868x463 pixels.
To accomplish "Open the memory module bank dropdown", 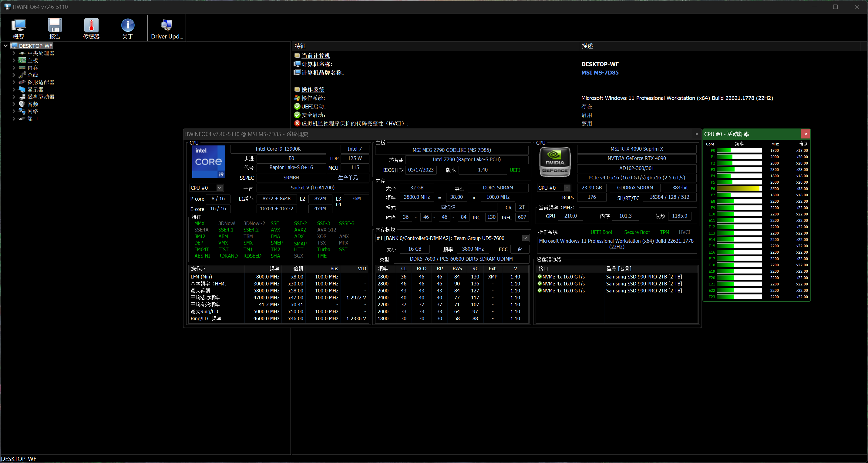I will click(525, 238).
